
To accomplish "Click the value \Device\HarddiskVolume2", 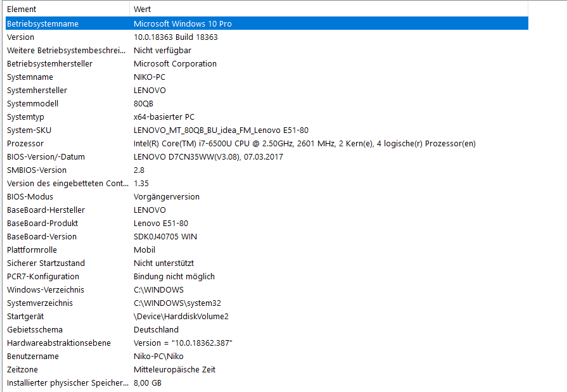I will point(181,317).
